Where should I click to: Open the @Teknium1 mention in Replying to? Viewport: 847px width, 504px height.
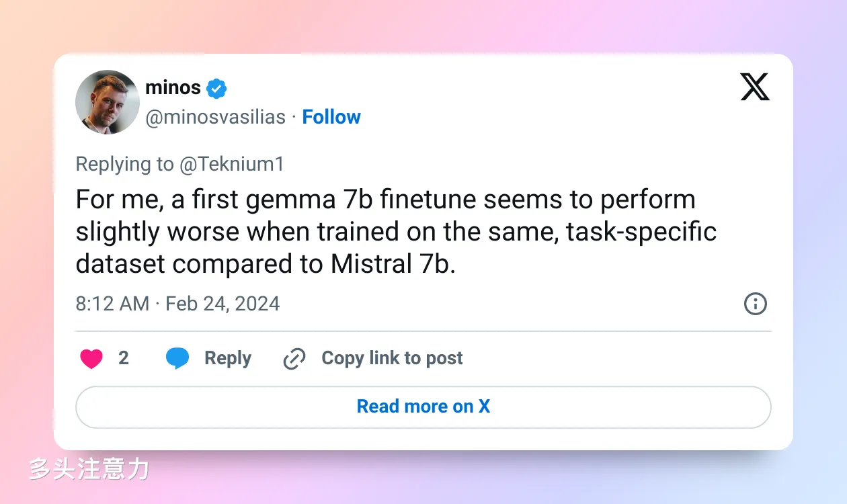(x=231, y=164)
